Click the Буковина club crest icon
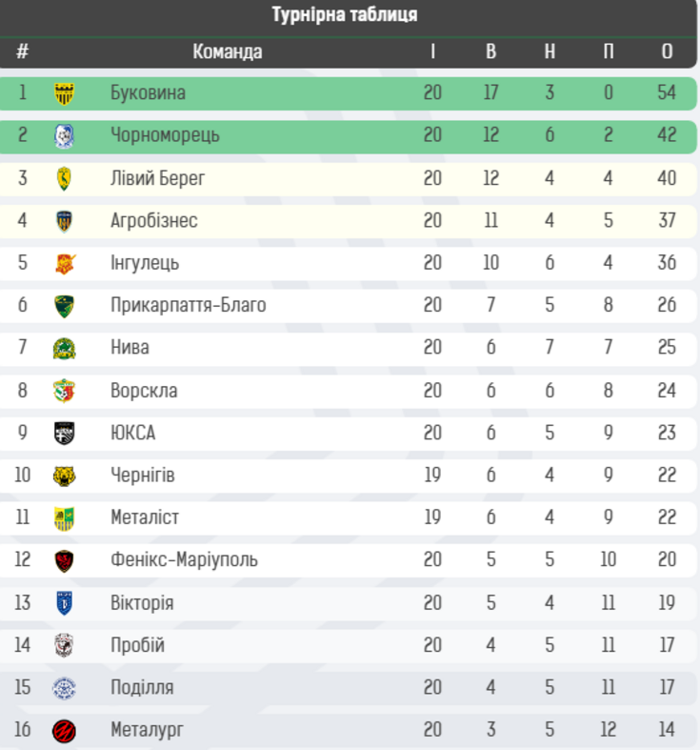The width and height of the screenshot is (700, 750). tap(64, 93)
